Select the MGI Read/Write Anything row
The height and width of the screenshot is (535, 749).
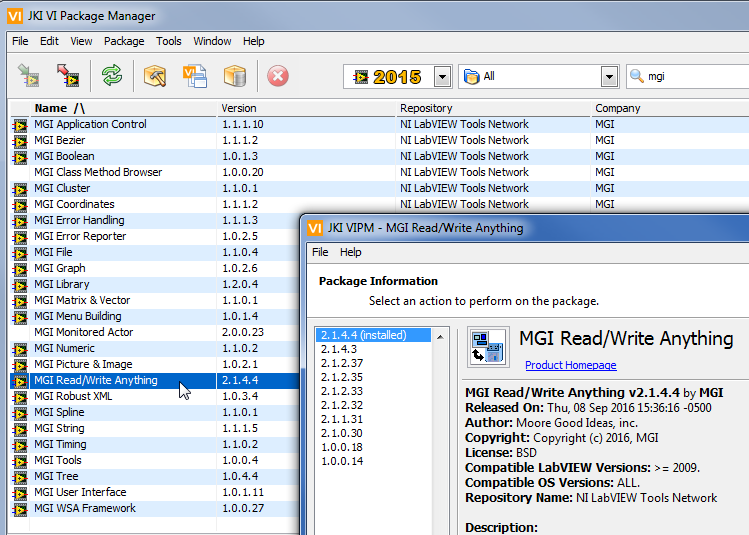(155, 380)
